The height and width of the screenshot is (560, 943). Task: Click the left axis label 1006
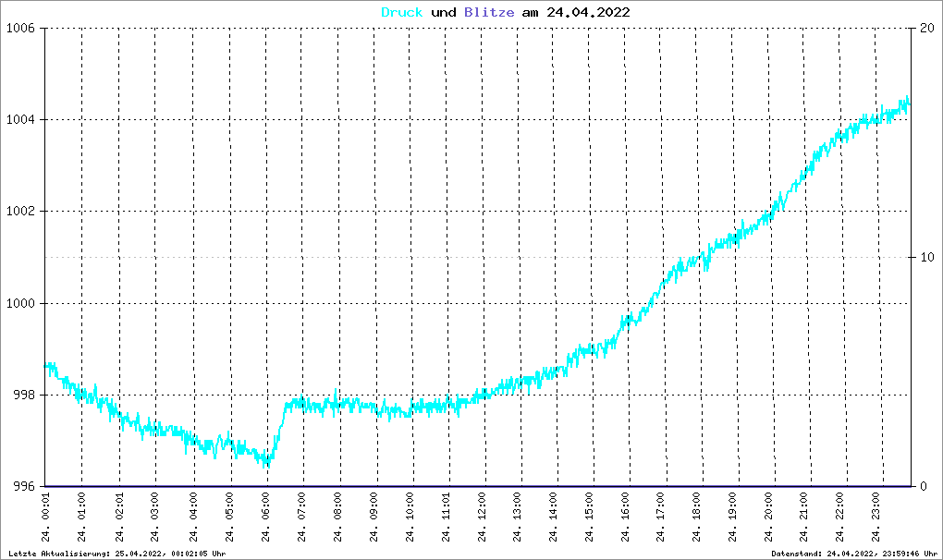tap(20, 29)
